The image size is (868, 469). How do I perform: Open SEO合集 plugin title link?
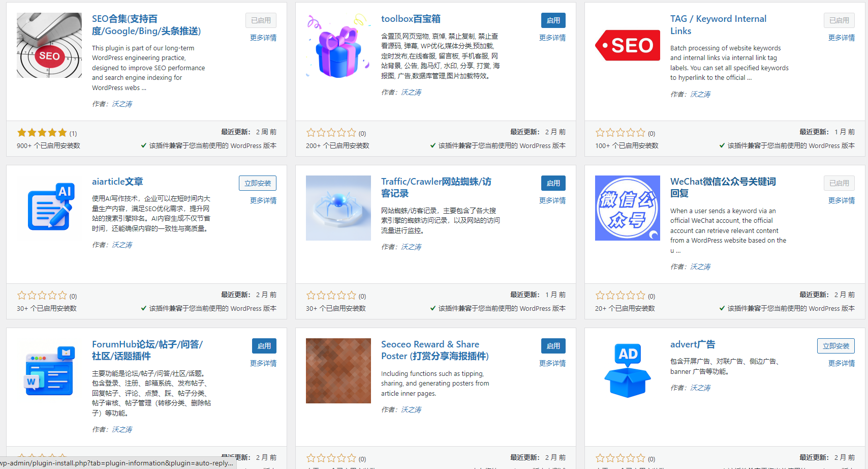point(146,25)
